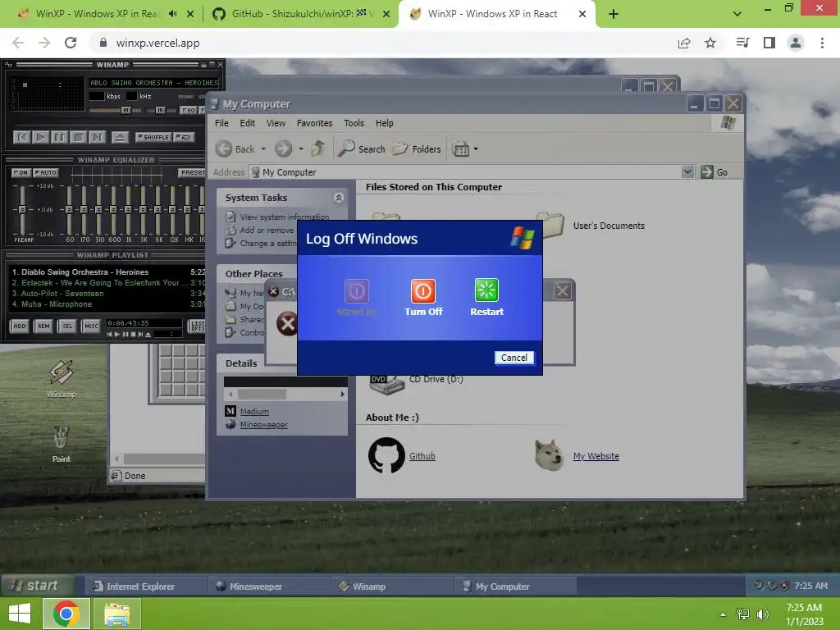
Task: Click the doge dog icon
Action: point(549,454)
